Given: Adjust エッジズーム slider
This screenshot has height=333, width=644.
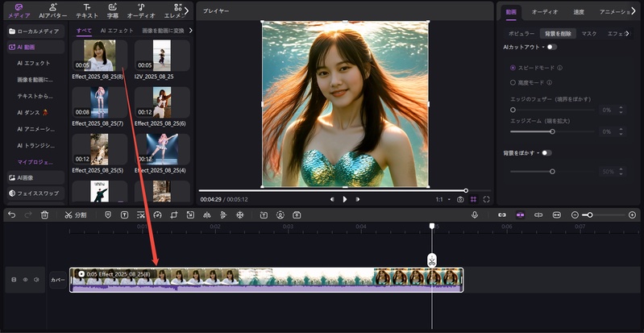Looking at the screenshot, I should 552,131.
